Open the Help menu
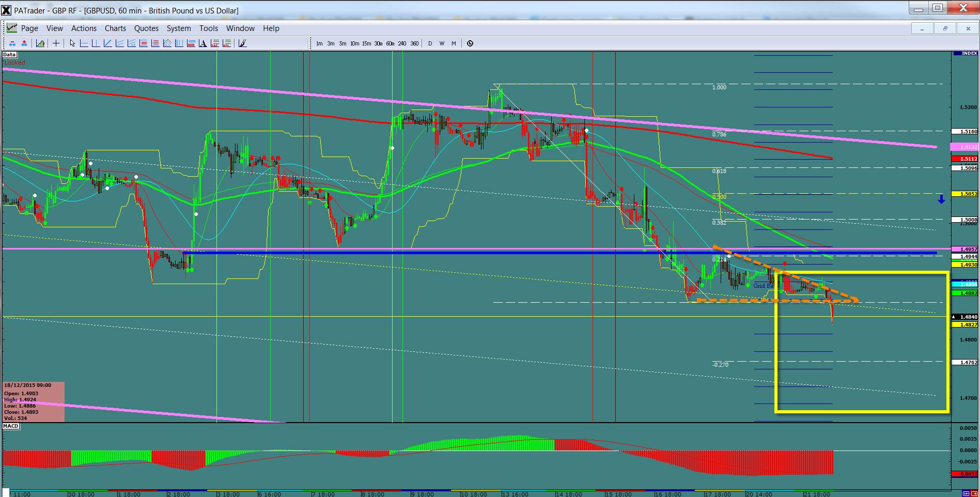The height and width of the screenshot is (497, 980). click(x=271, y=28)
